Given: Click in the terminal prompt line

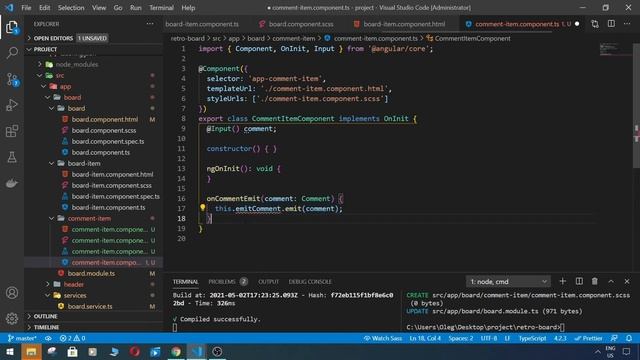Looking at the screenshot, I should [485, 327].
